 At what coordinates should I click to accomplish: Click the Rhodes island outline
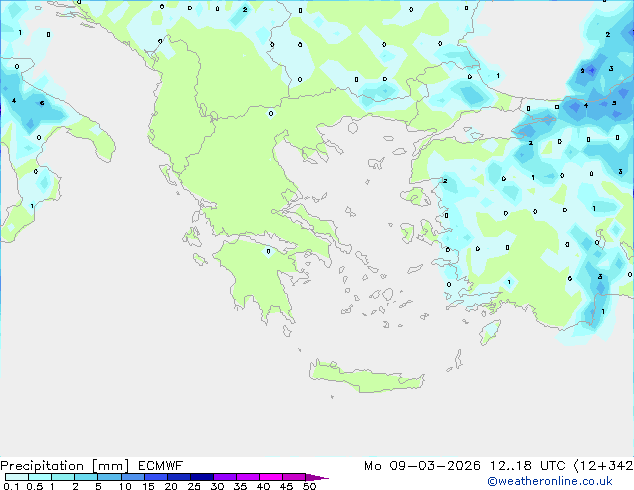[490, 332]
